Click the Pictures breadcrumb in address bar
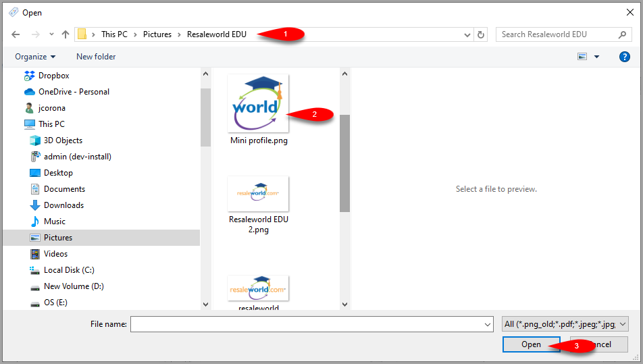This screenshot has width=643, height=364. (157, 34)
